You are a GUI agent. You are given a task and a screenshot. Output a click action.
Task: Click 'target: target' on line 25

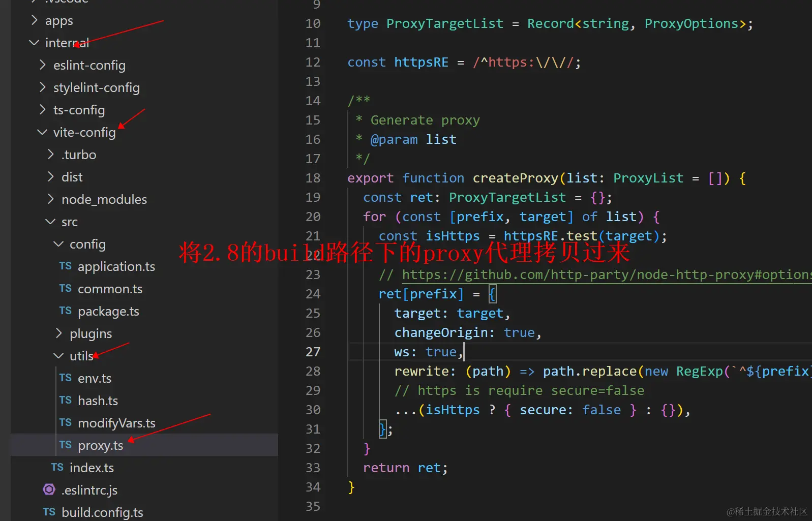449,313
